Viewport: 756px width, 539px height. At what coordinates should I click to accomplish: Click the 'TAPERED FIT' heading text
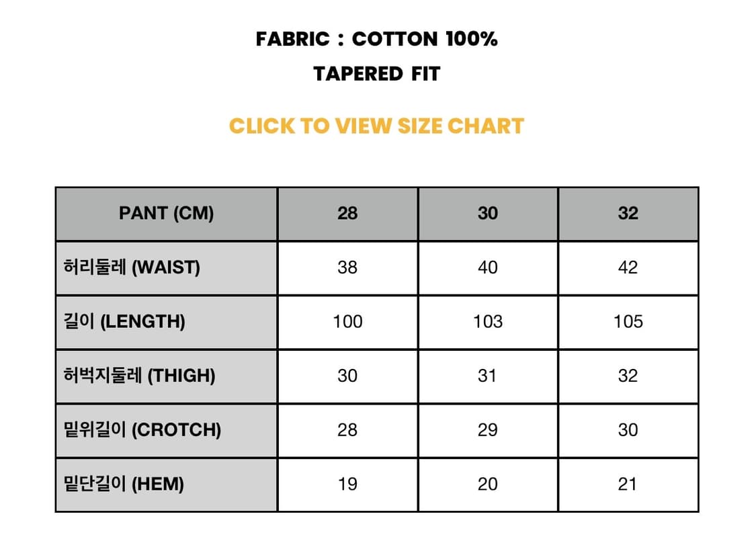(x=376, y=73)
